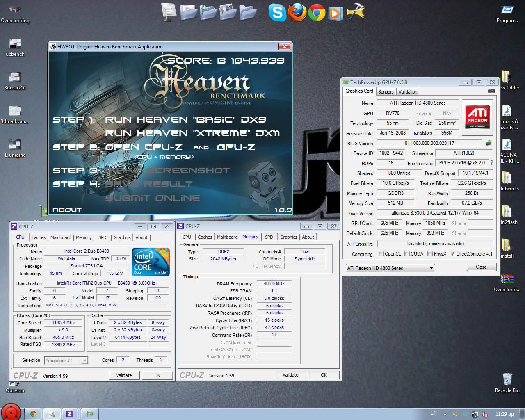Open Windows Media Player dock icon

[x=335, y=13]
